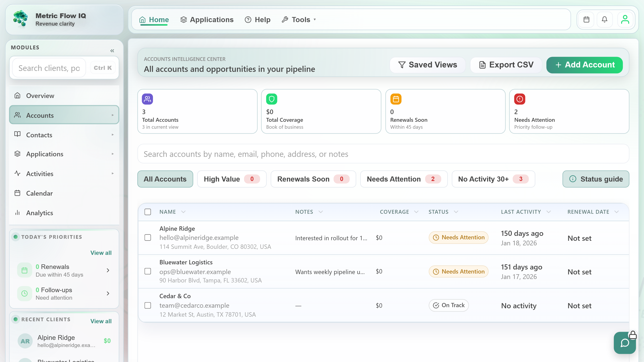Click the sidebar Search clients field
The image size is (644, 362).
pos(49,68)
